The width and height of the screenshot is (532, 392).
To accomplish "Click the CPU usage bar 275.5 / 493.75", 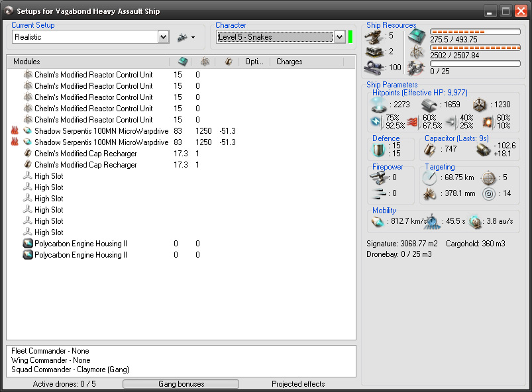I will tap(475, 32).
